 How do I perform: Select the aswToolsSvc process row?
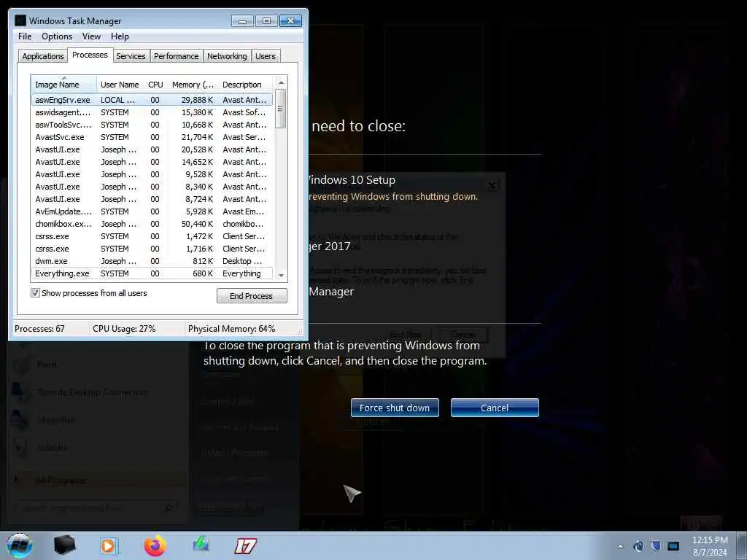152,125
